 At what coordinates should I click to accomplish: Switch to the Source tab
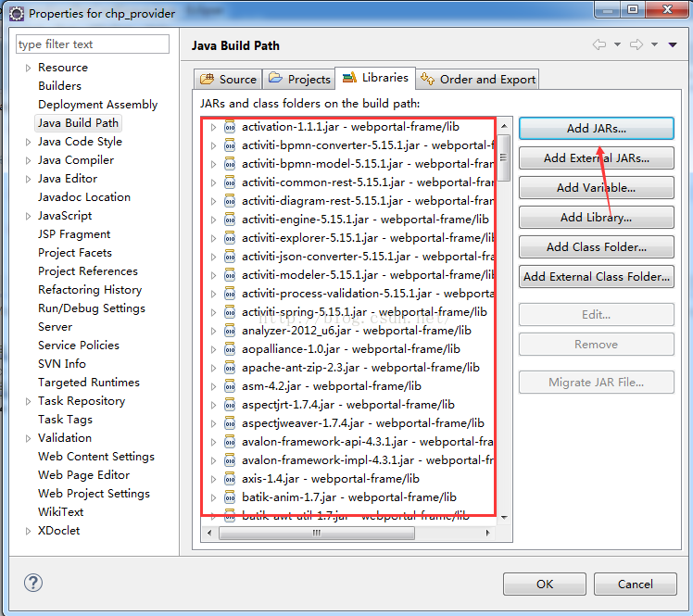228,79
